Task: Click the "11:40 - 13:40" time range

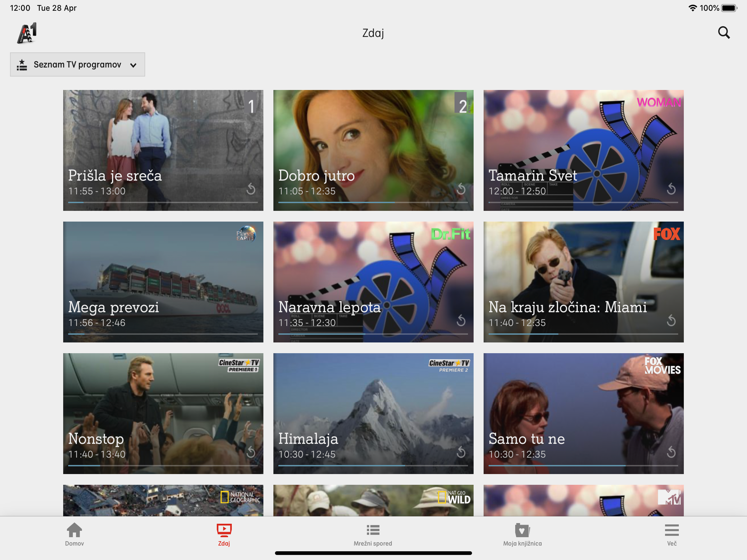Action: pyautogui.click(x=97, y=454)
